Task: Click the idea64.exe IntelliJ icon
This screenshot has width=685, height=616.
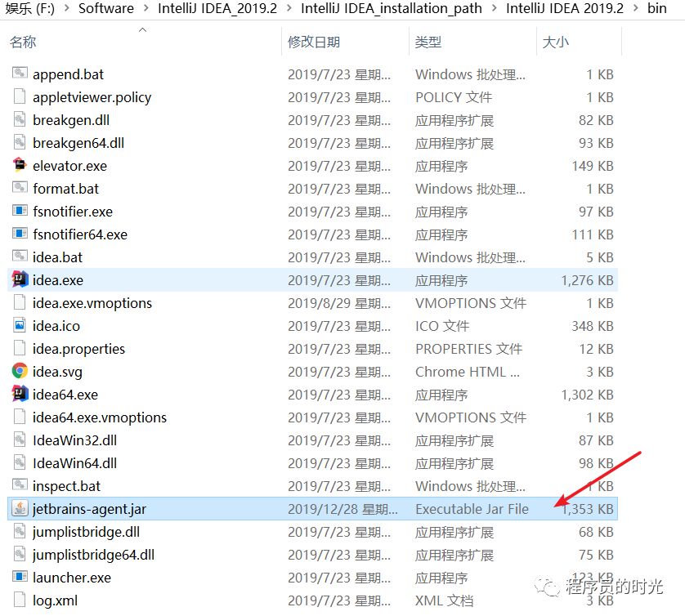Action: pyautogui.click(x=20, y=394)
